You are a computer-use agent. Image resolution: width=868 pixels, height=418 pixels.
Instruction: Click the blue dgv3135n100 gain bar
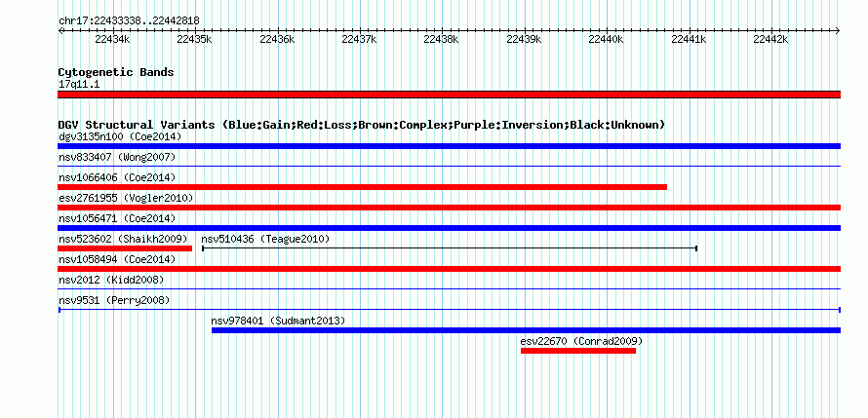point(449,146)
